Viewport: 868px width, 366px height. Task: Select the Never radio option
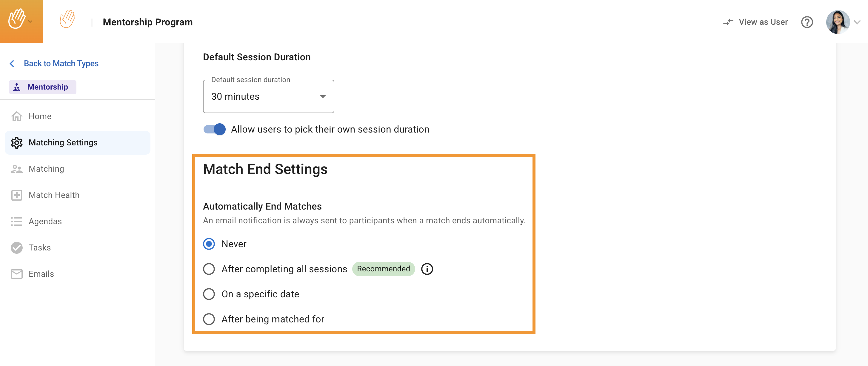pos(209,244)
